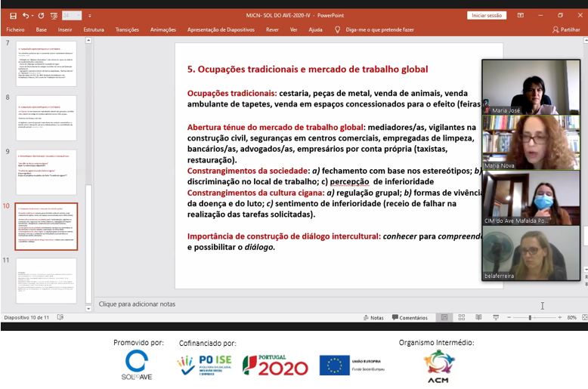Screen dimensions: 588x389
Task: Click the zoom out minus button
Action: [x=509, y=317]
